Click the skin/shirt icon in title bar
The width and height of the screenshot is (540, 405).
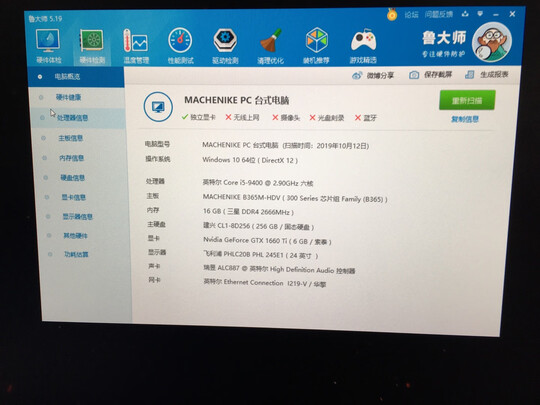(x=465, y=14)
